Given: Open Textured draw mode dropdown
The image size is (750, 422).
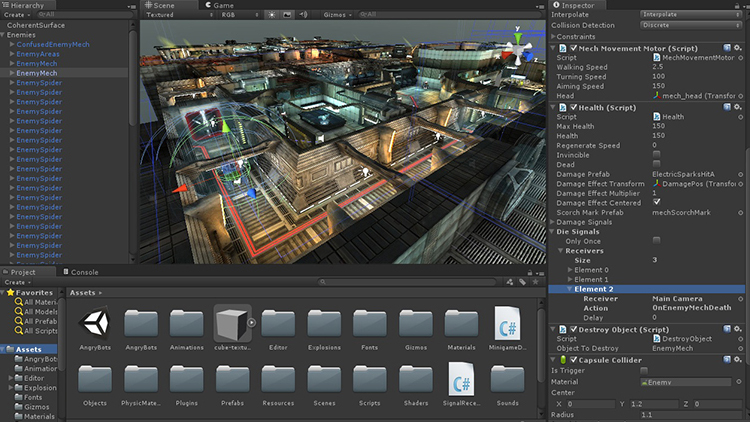Looking at the screenshot, I should [x=179, y=15].
